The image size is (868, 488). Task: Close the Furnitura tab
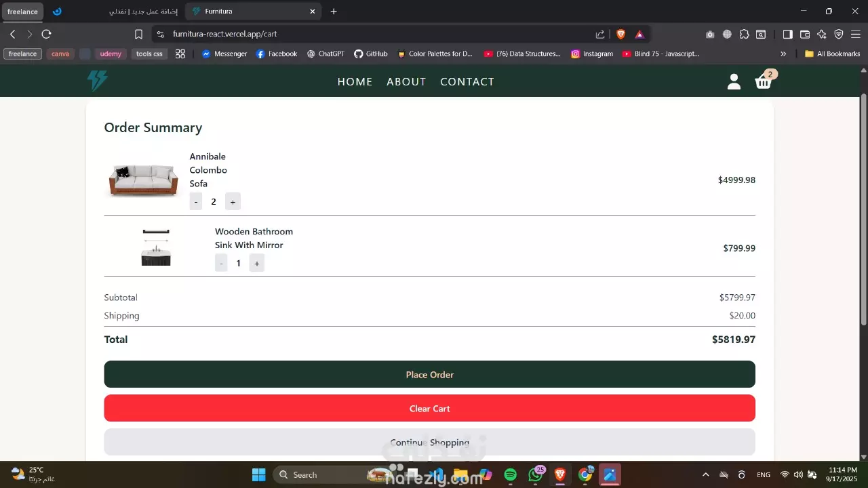[x=312, y=12]
